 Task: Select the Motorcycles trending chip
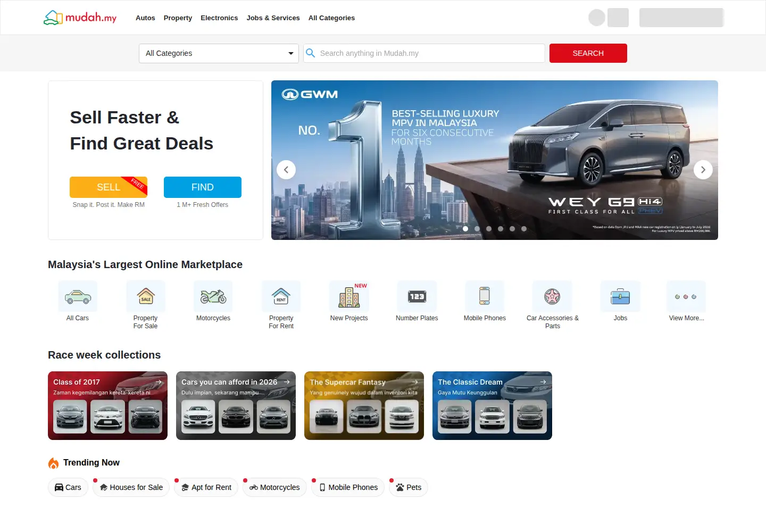coord(274,487)
